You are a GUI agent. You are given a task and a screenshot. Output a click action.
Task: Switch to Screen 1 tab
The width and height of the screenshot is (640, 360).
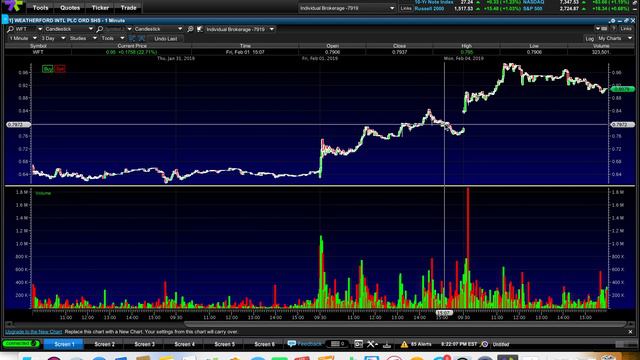[x=64, y=344]
